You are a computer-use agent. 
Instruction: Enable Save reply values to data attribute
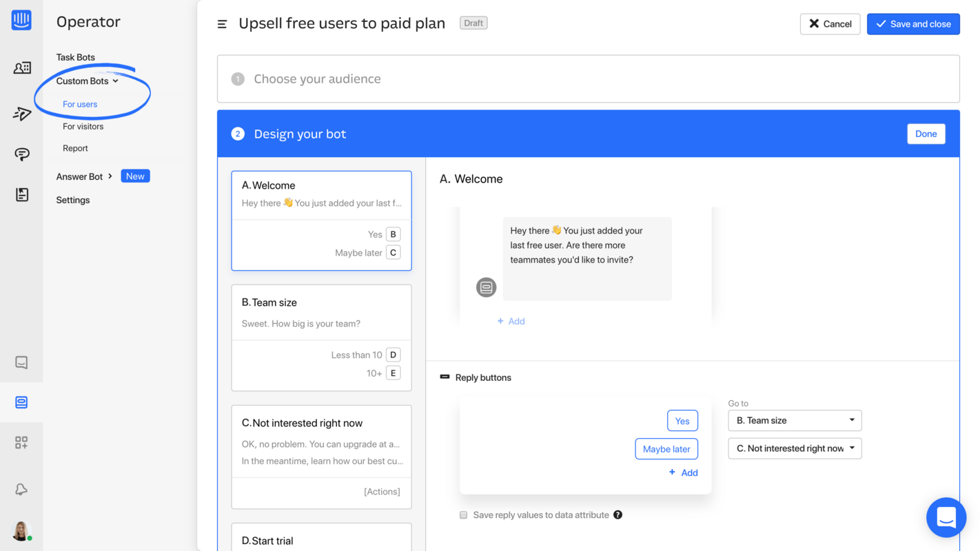463,514
